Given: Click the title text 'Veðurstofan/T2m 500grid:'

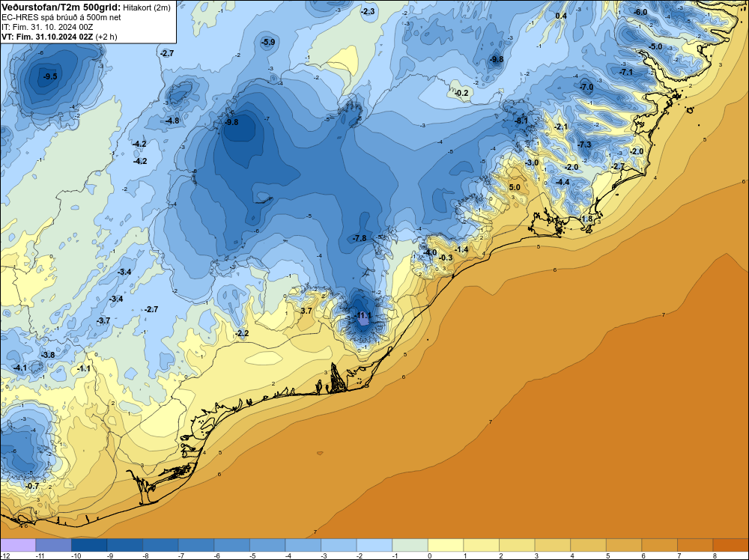Looking at the screenshot, I should pos(61,7).
